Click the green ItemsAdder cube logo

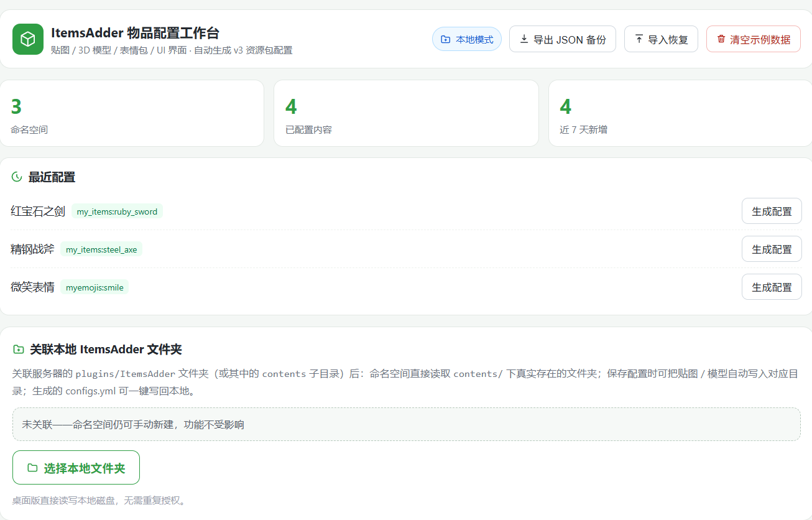click(28, 39)
